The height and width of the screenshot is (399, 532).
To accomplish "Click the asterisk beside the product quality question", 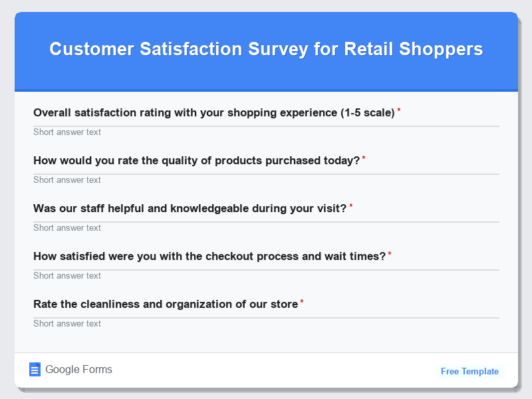I will coord(366,157).
